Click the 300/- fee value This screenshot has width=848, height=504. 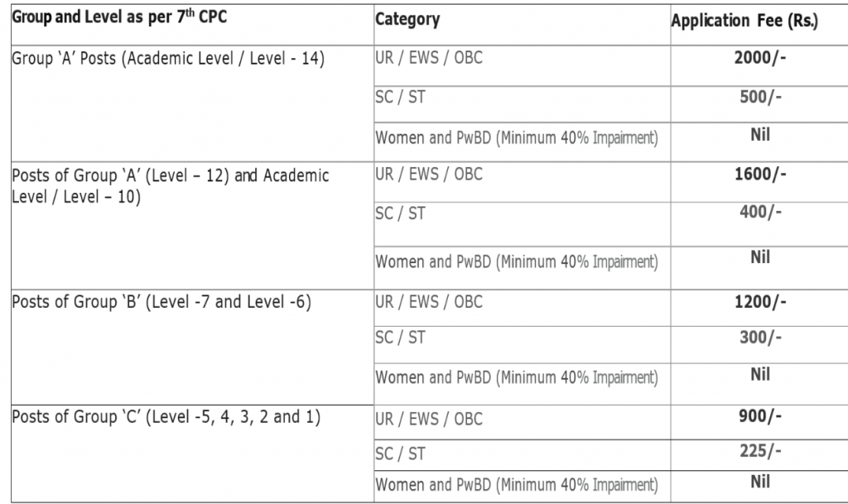760,337
